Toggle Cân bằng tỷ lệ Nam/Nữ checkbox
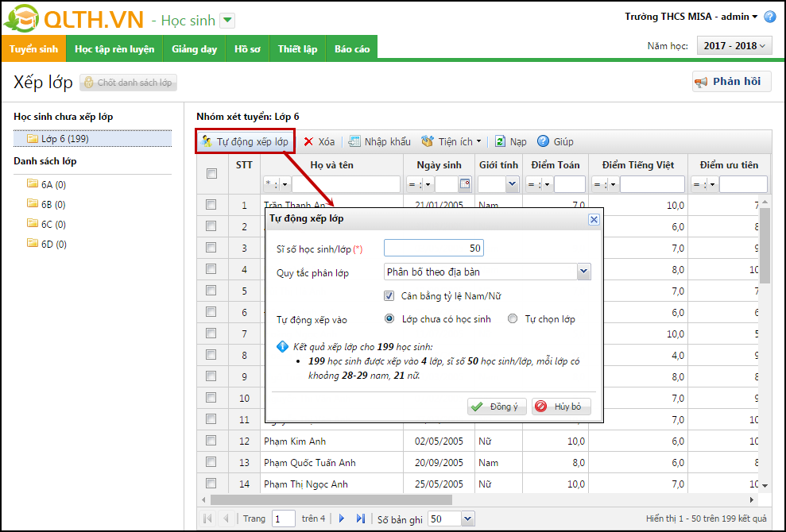The width and height of the screenshot is (786, 532). (x=389, y=296)
